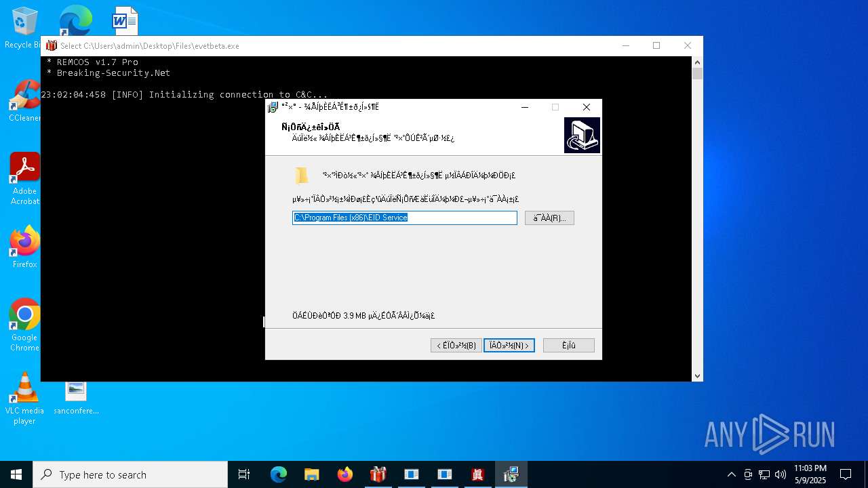Select the red gift box taskbar app
Screen dimensions: 868x488
tap(378, 474)
